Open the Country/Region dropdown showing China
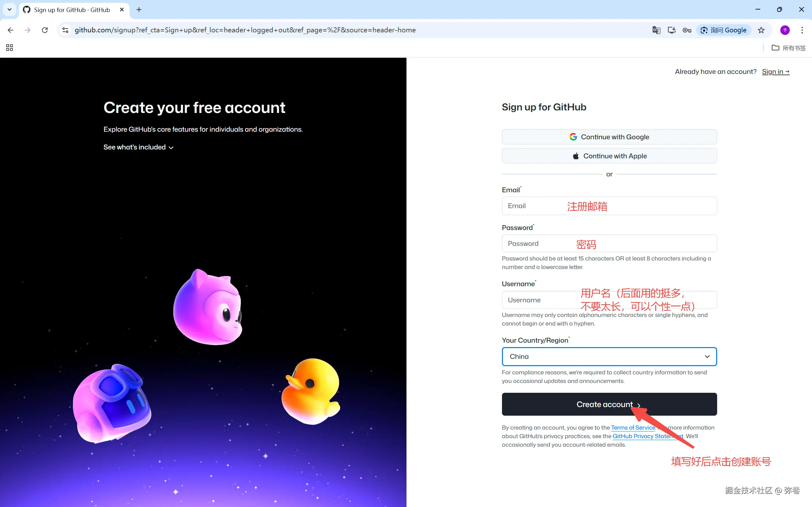 (x=609, y=356)
